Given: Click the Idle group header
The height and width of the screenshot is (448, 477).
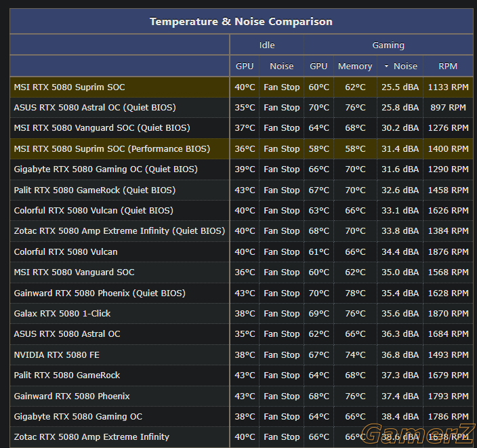Looking at the screenshot, I should tap(267, 45).
